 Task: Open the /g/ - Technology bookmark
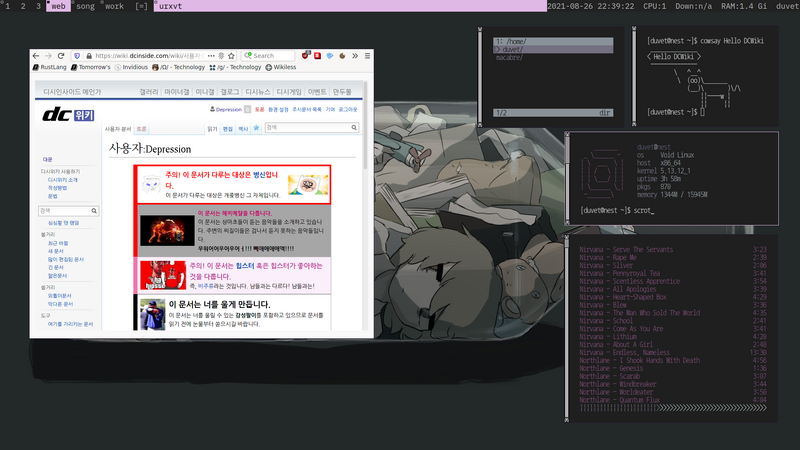click(x=235, y=67)
